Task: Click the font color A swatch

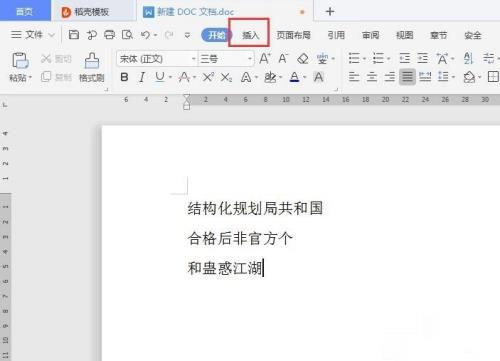Action: [294, 77]
